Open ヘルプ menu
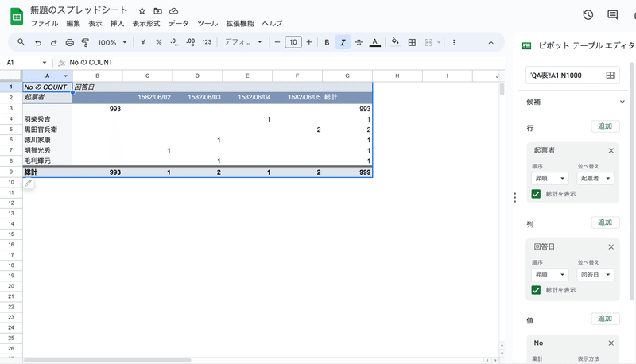 pyautogui.click(x=272, y=24)
